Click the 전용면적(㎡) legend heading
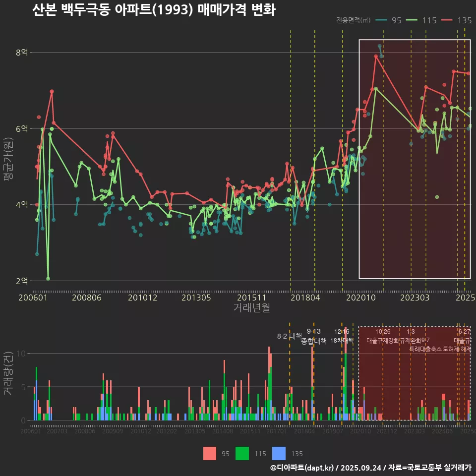The width and height of the screenshot is (476, 476). pos(353,20)
